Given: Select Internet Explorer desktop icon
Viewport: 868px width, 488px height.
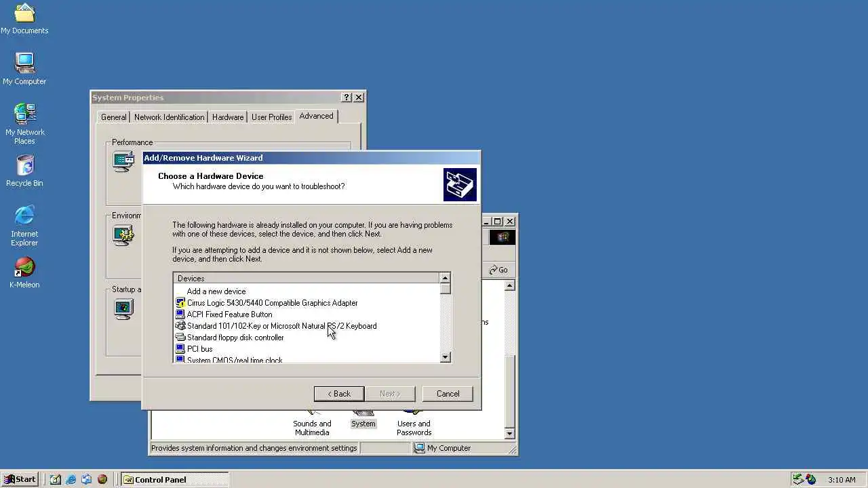Looking at the screenshot, I should (x=24, y=225).
